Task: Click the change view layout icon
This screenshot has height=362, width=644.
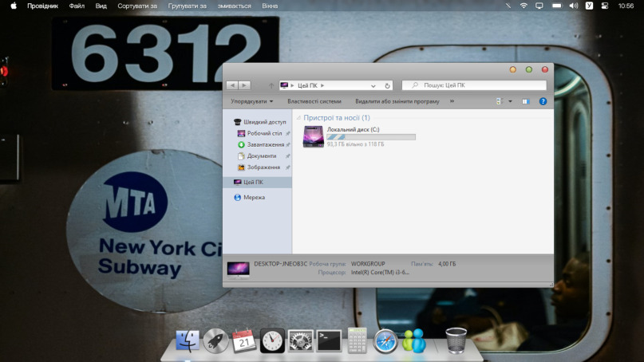Action: (x=499, y=101)
